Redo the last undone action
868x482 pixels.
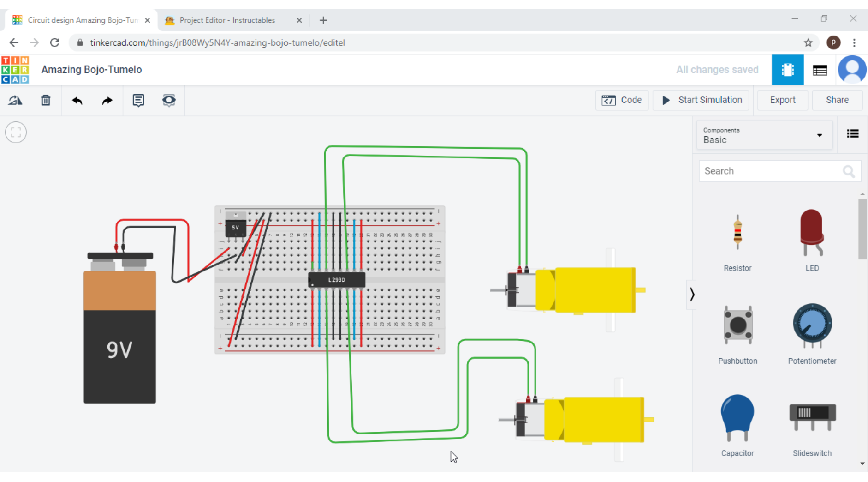[107, 100]
